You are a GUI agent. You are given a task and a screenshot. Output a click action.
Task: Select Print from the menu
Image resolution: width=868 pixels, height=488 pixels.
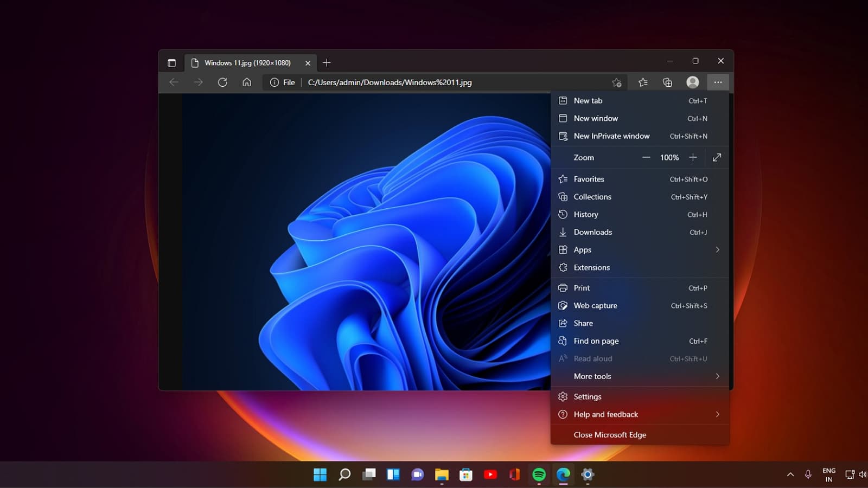tap(640, 288)
